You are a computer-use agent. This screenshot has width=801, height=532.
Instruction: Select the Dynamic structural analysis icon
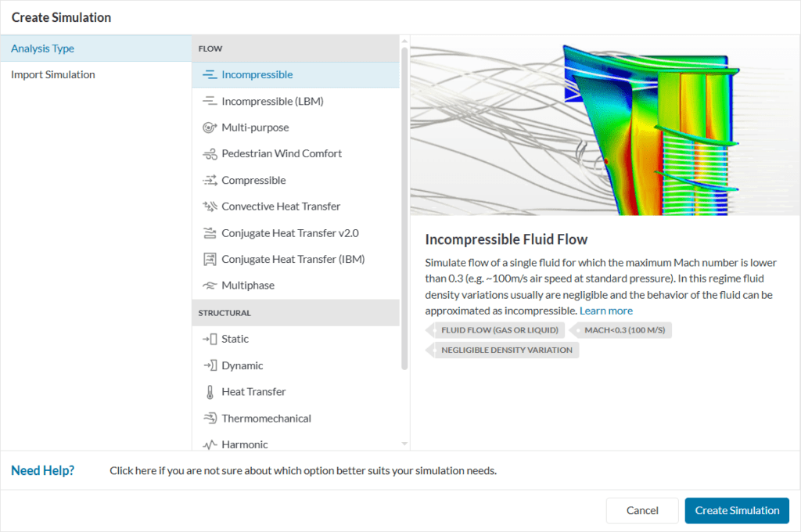point(210,365)
